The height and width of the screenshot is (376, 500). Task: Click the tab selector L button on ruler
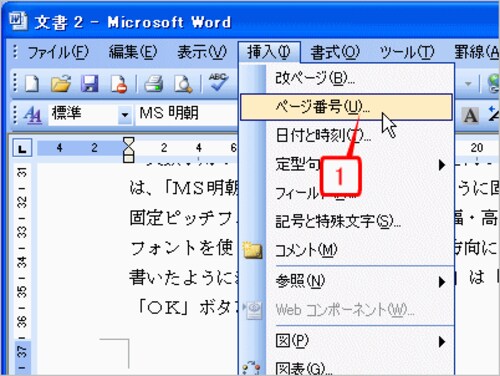(22, 148)
